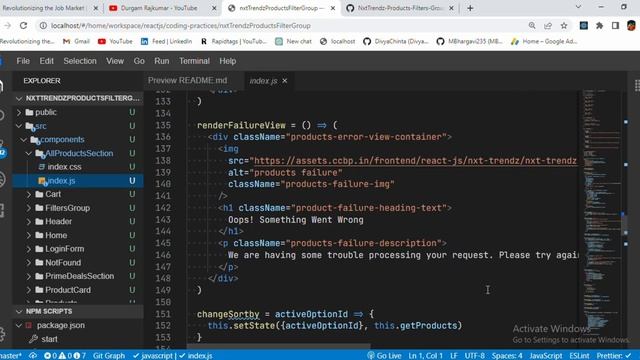Toggle the browser side panel icon
The image size is (640, 360).
(x=616, y=25)
